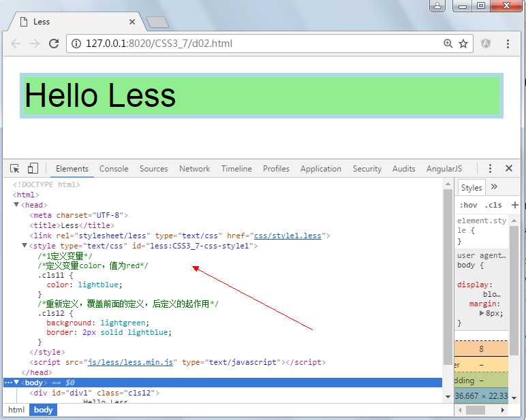Select the body breadcrumb
The width and height of the screenshot is (526, 420).
coord(44,410)
